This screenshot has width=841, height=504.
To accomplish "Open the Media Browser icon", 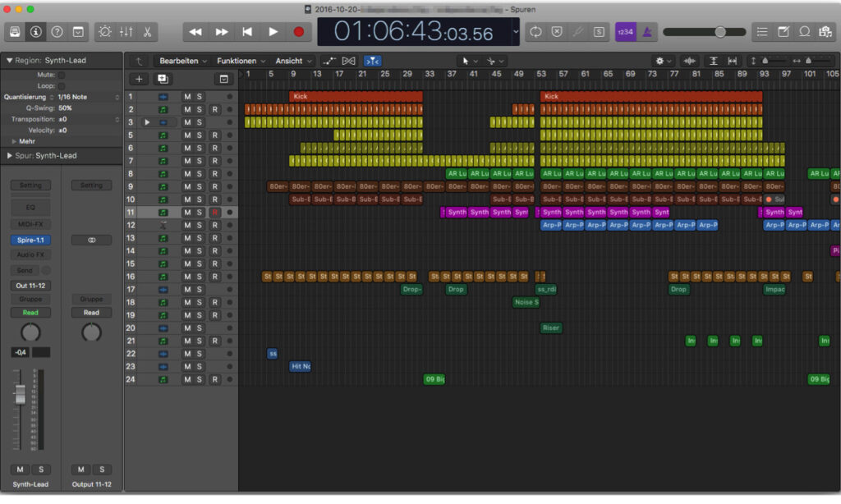I will (x=825, y=32).
